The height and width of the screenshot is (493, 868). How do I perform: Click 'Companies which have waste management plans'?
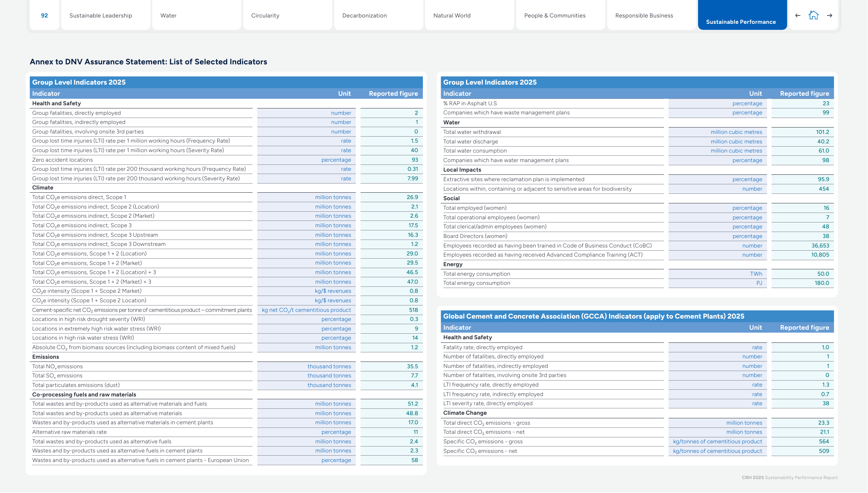(506, 113)
